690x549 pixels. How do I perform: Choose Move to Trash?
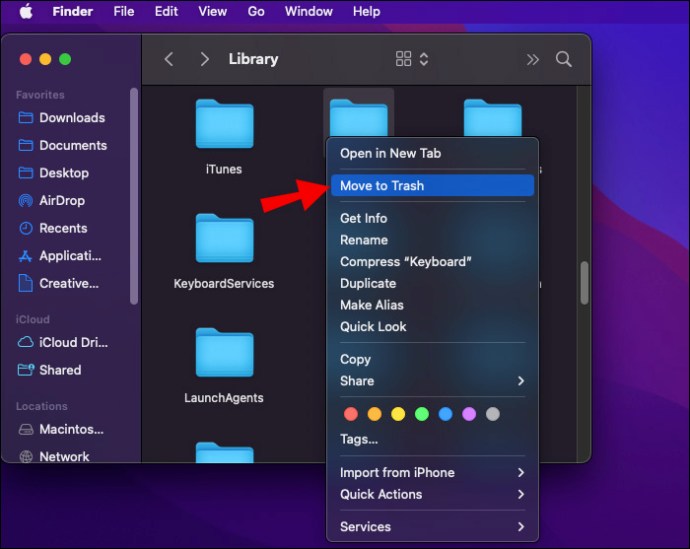click(432, 186)
